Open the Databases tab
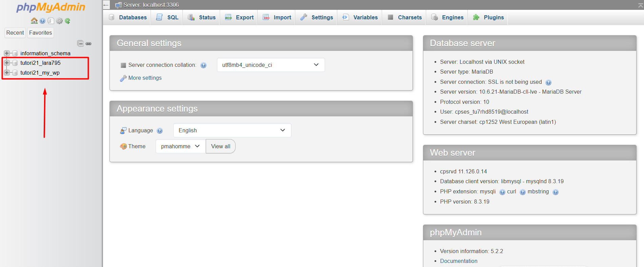Viewport: 644px width, 267px height. click(128, 17)
